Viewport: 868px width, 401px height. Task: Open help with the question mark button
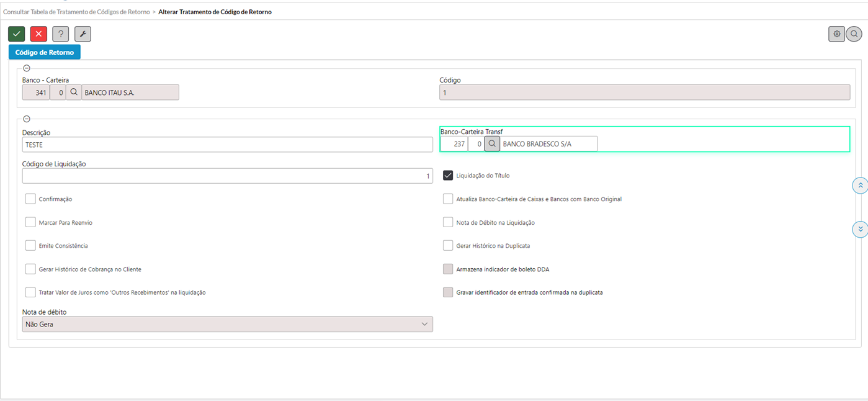click(60, 34)
